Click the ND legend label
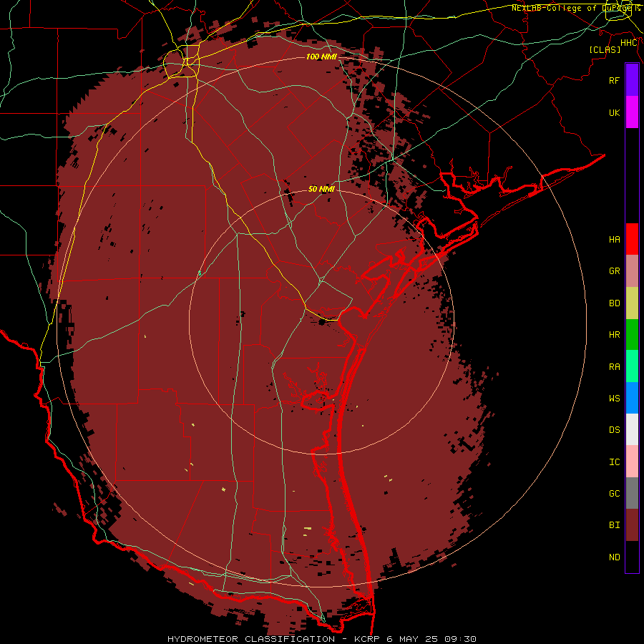The width and height of the screenshot is (644, 644). [x=614, y=557]
